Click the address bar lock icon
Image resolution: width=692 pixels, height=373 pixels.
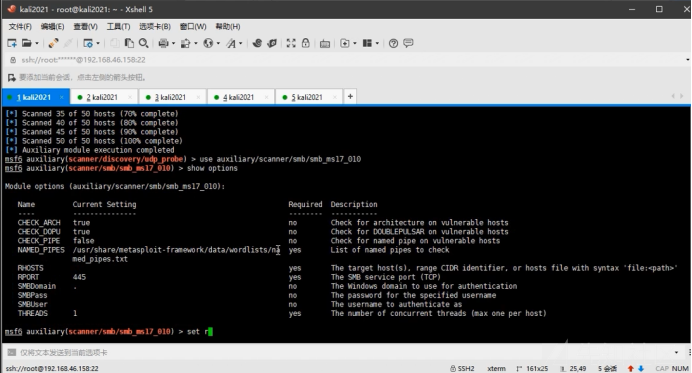click(x=13, y=60)
